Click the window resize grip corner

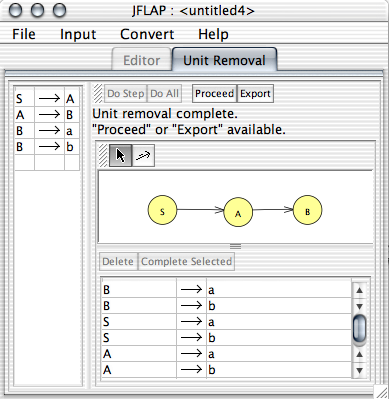tap(382, 392)
